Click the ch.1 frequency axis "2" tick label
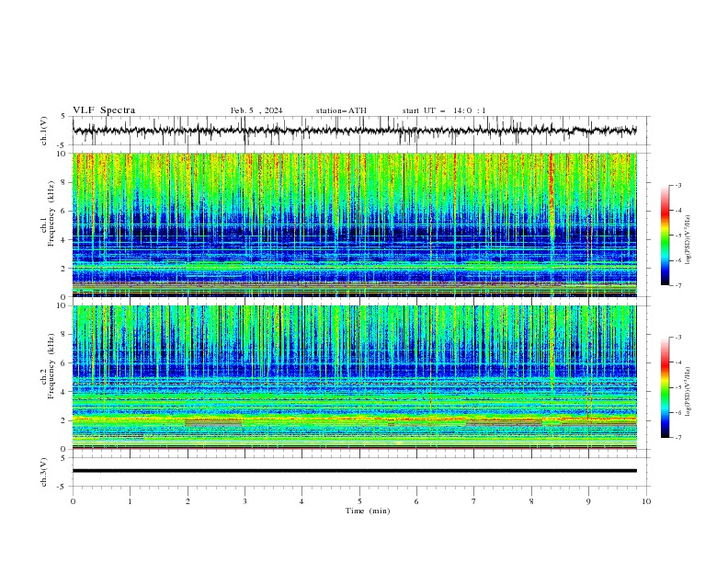 (64, 269)
